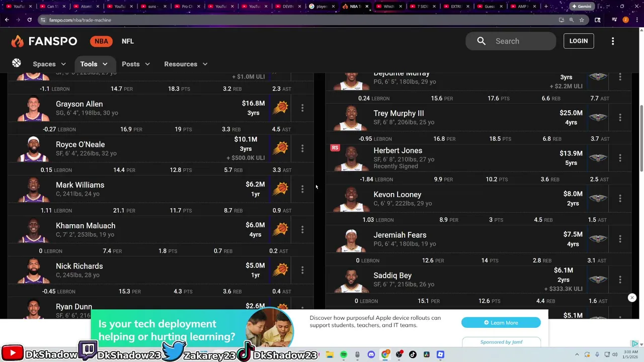644x362 pixels.
Task: Expand the Posts dropdown
Action: 136,64
